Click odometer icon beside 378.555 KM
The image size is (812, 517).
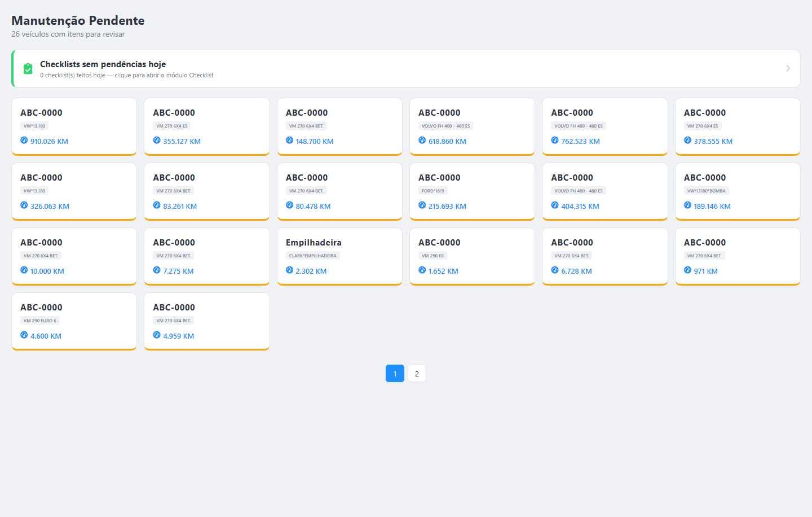tap(687, 140)
